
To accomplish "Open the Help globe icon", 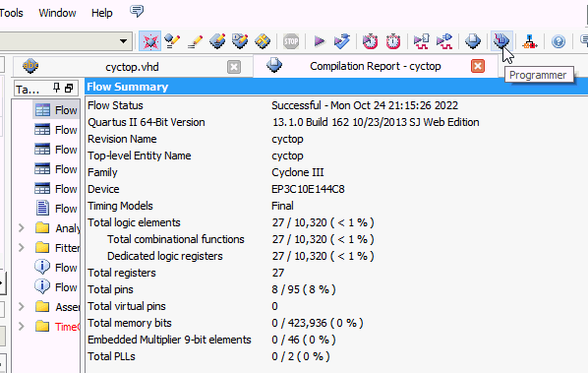I will [x=559, y=41].
